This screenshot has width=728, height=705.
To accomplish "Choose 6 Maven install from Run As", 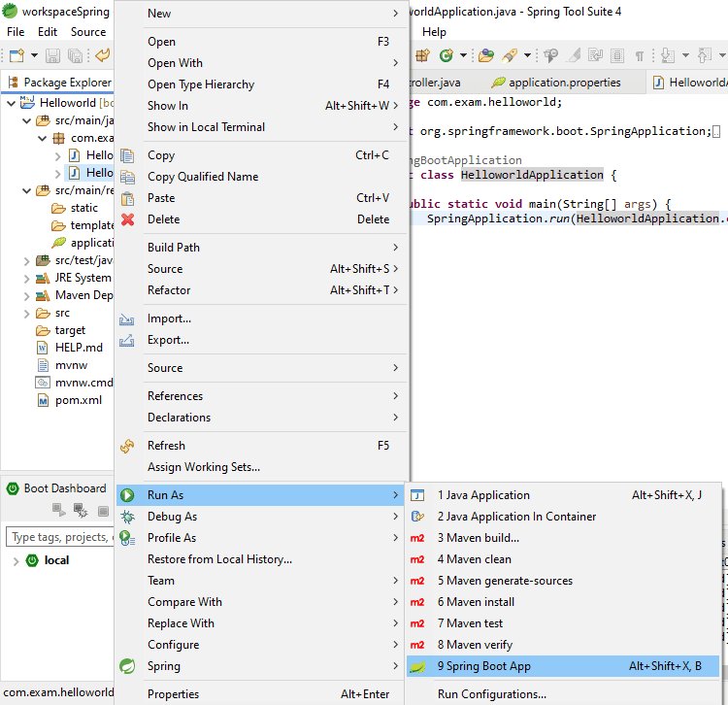I will click(x=563, y=602).
